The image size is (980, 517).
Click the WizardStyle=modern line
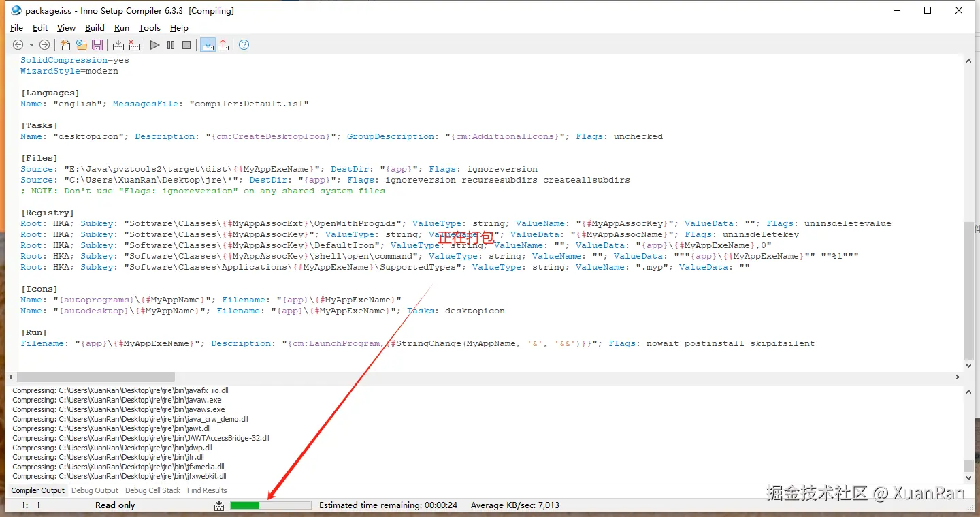(x=69, y=71)
